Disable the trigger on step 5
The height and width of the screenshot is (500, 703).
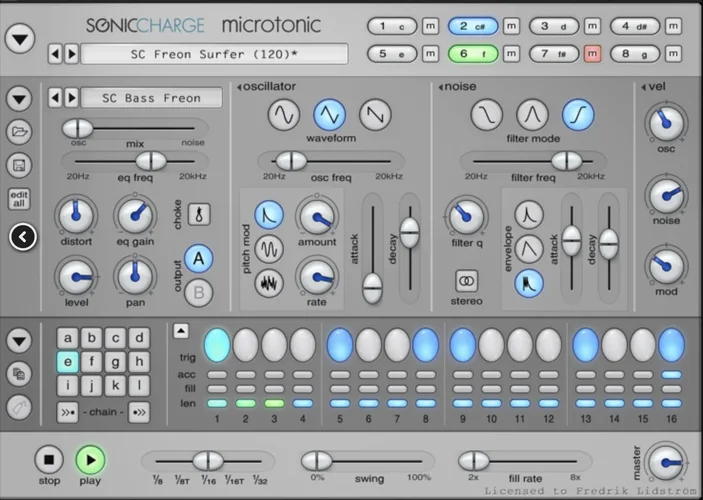click(x=340, y=345)
